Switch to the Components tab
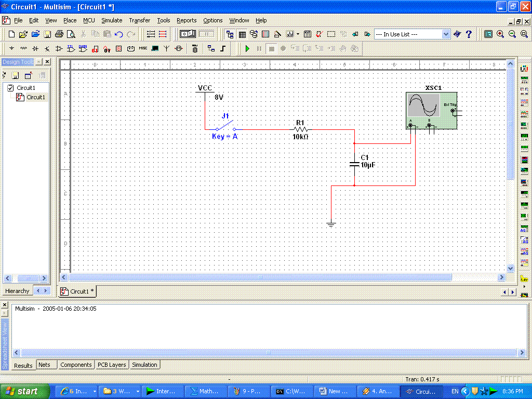The height and width of the screenshot is (399, 532). [x=76, y=365]
